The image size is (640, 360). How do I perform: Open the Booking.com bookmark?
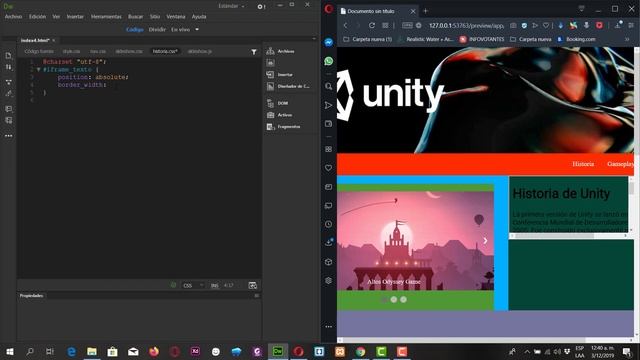(576, 39)
